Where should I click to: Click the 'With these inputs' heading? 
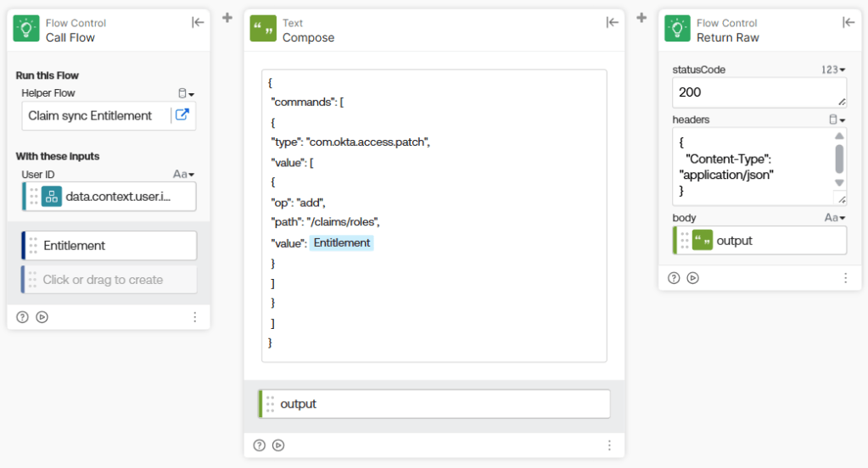(58, 156)
